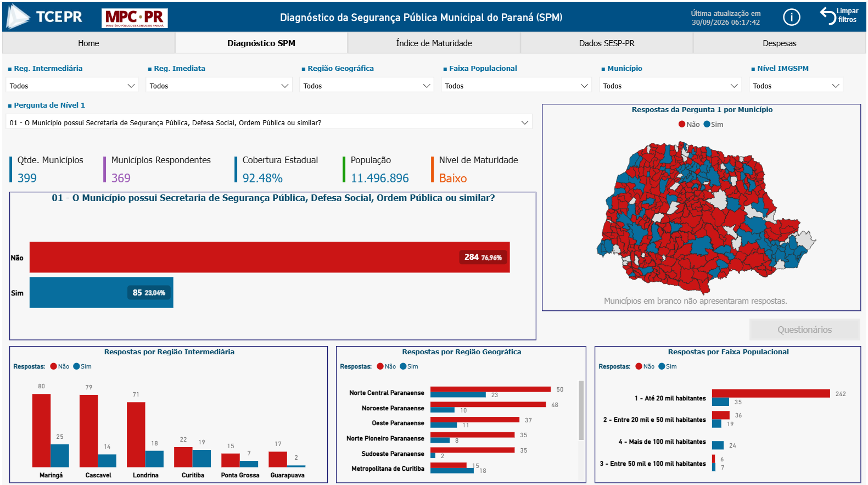
Task: Go to the Despesas tab
Action: 779,43
